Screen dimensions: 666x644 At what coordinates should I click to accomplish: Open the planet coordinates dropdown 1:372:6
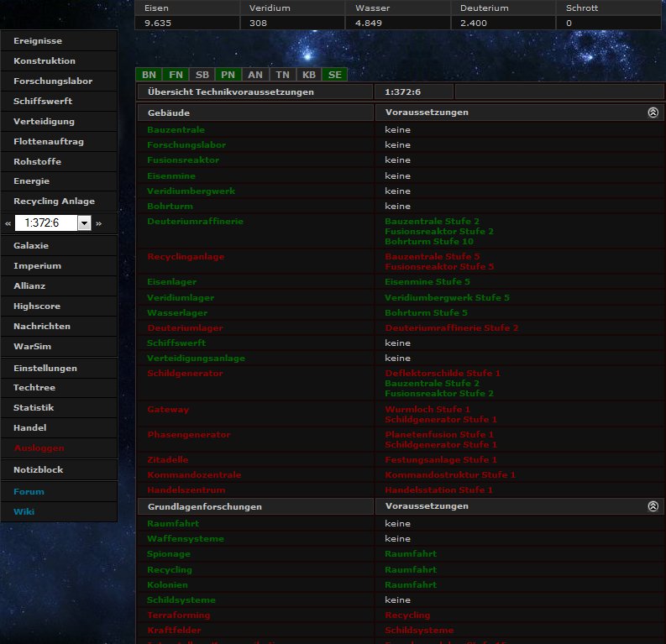53,223
